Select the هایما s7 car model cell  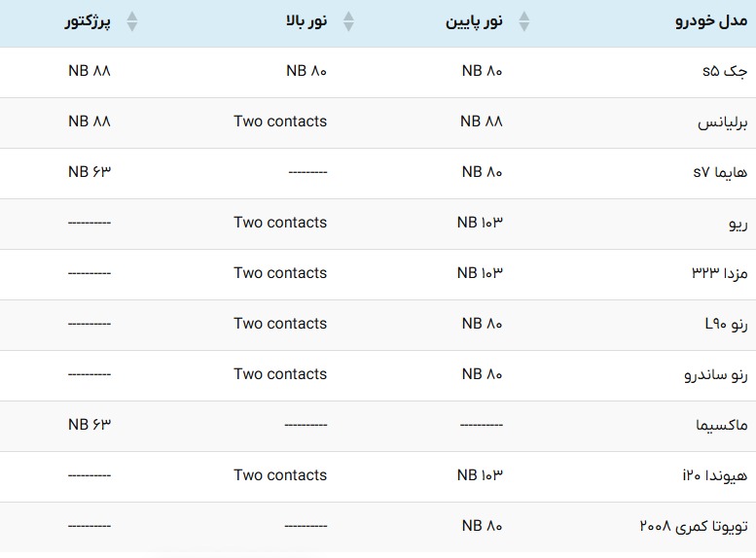coord(720,172)
